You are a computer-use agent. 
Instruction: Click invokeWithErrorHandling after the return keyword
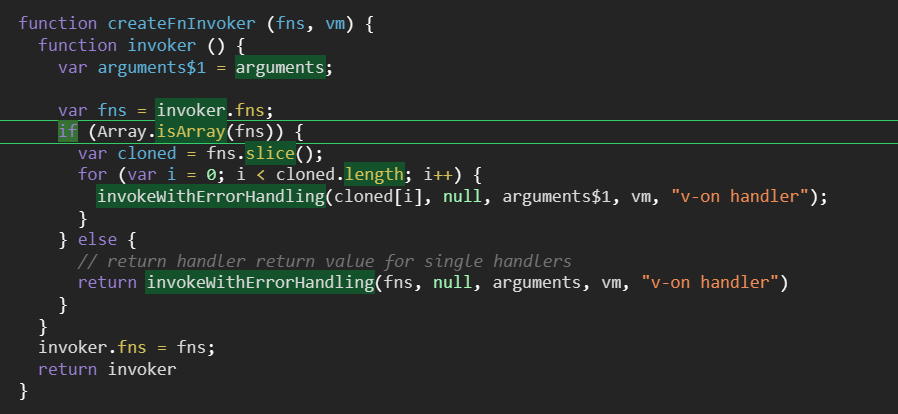click(x=260, y=282)
